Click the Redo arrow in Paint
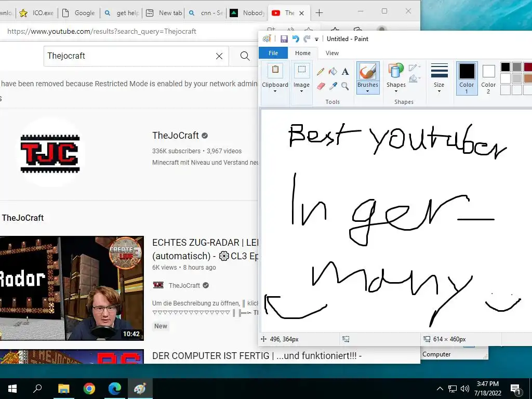532x399 pixels. coord(307,39)
